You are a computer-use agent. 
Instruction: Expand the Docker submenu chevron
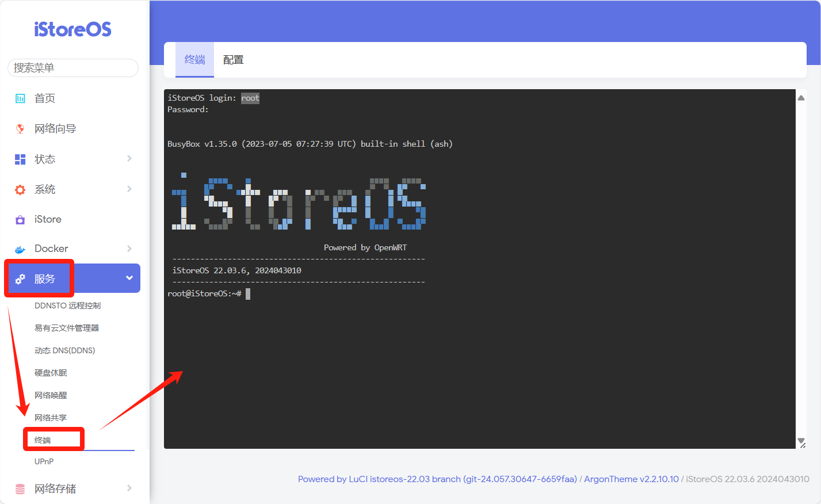pyautogui.click(x=129, y=249)
